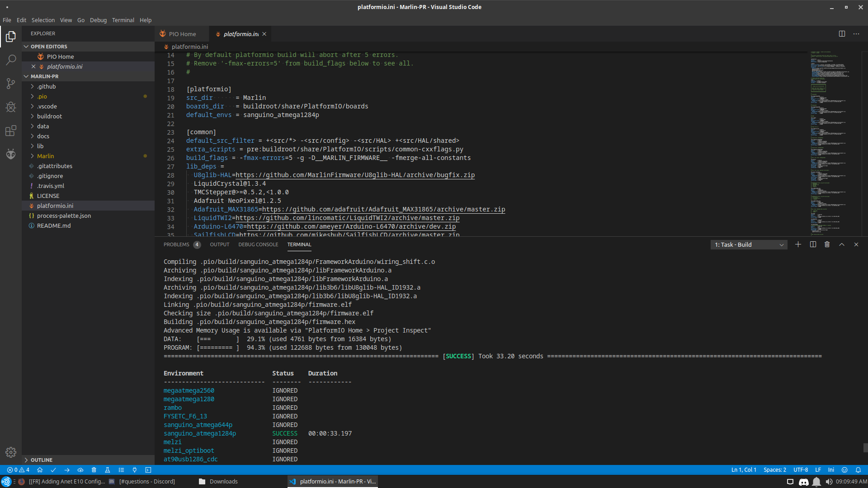The width and height of the screenshot is (868, 488).
Task: Switch to the PROBLEMS tab
Action: [176, 244]
